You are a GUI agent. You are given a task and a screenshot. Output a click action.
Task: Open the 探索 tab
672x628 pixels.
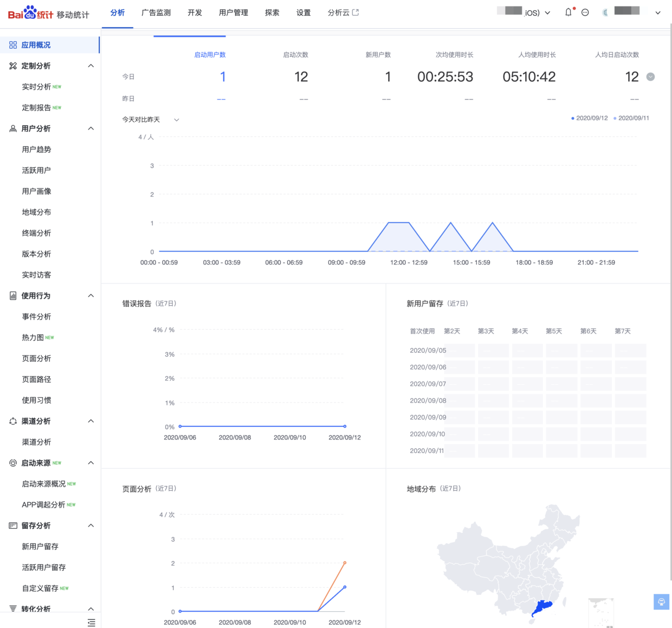tap(272, 12)
